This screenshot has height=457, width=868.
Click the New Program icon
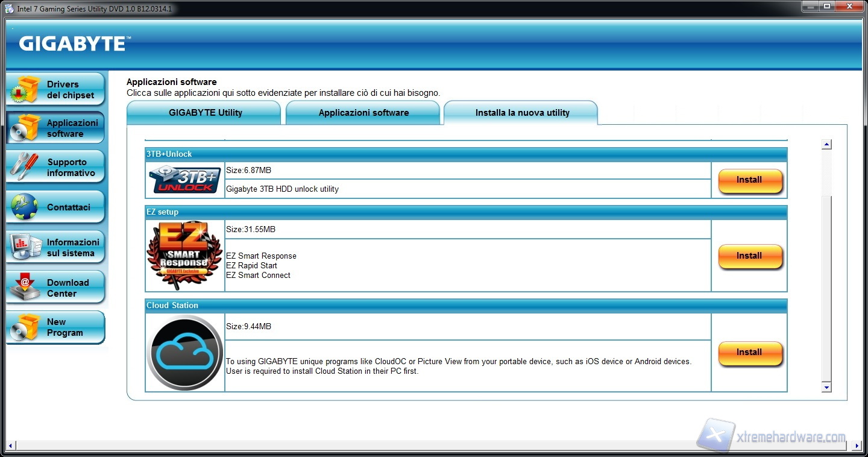(x=25, y=327)
